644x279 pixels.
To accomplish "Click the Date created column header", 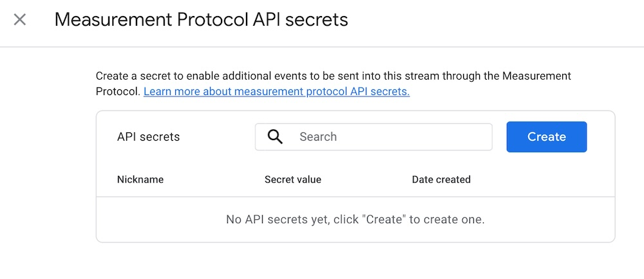I will [x=441, y=179].
